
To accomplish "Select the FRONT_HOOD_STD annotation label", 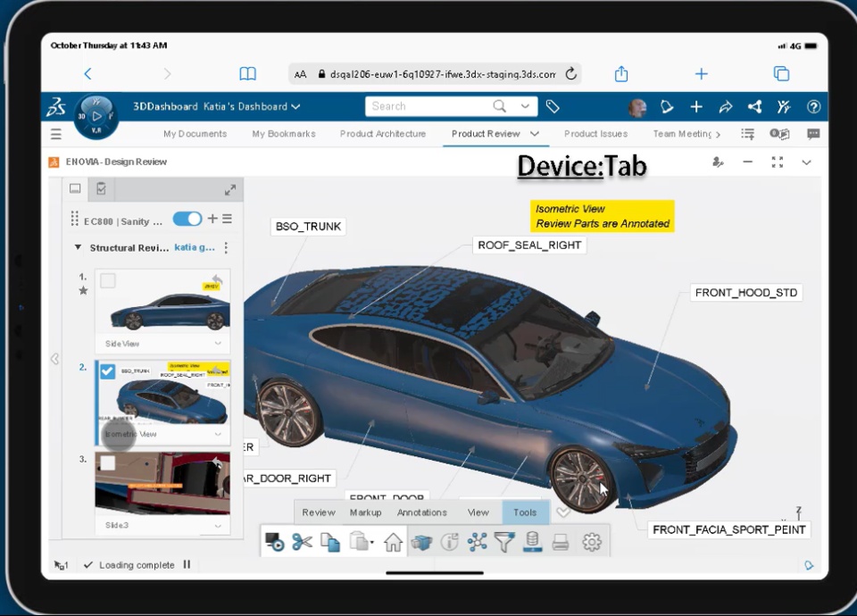I will point(746,293).
